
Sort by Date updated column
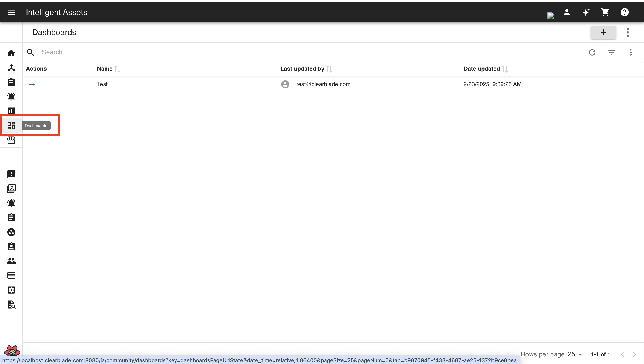point(505,69)
